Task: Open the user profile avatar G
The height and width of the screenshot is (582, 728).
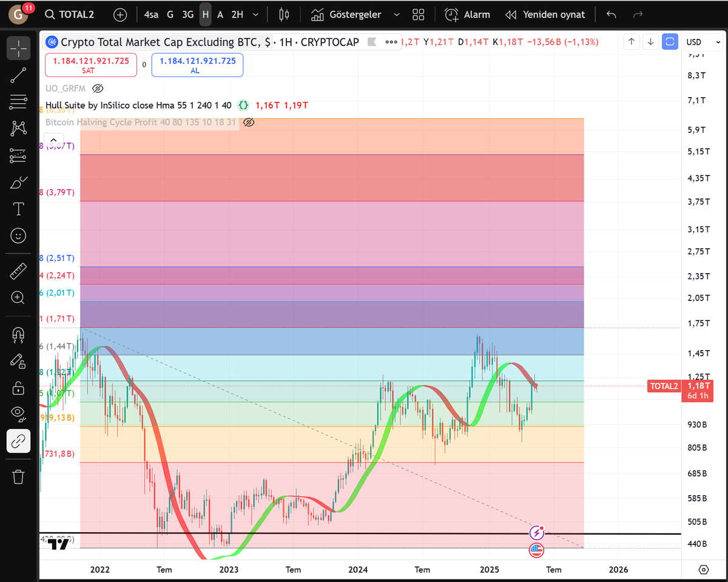Action: pos(19,15)
